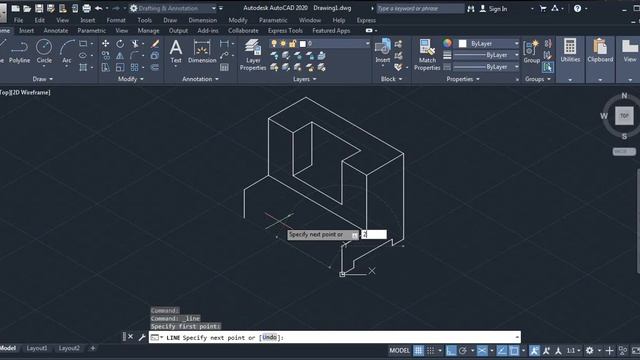Toggle annotation objects visibility in status bar

(534, 350)
